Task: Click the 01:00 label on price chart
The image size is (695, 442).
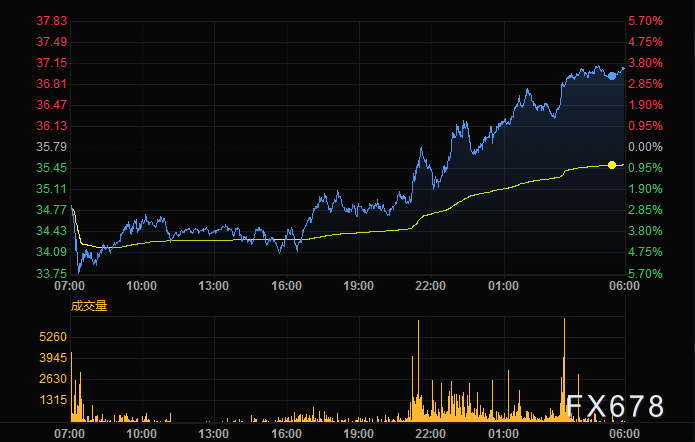Action: pyautogui.click(x=504, y=286)
